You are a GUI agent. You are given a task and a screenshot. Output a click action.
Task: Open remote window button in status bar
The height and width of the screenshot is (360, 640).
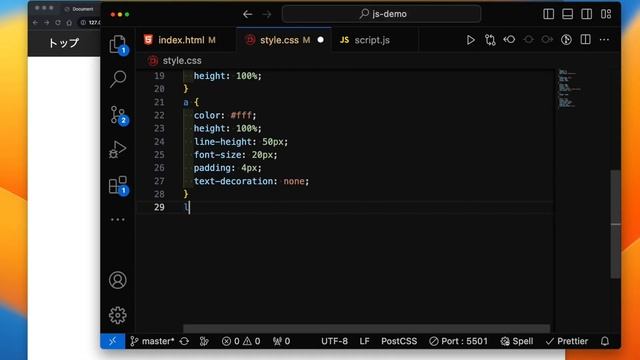click(112, 341)
